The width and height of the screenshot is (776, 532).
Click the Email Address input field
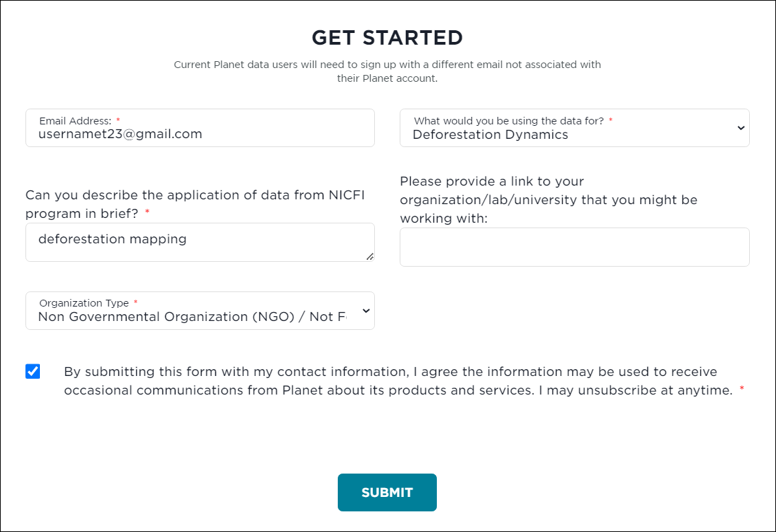tap(200, 134)
